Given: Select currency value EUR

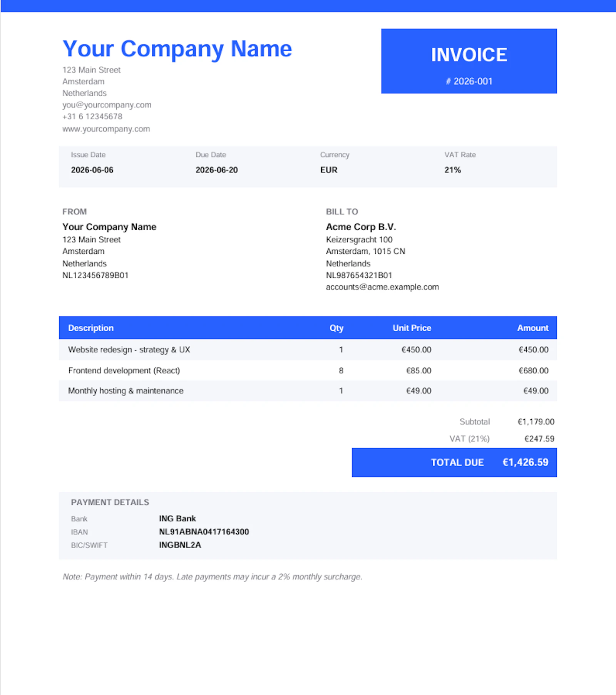Looking at the screenshot, I should point(328,170).
